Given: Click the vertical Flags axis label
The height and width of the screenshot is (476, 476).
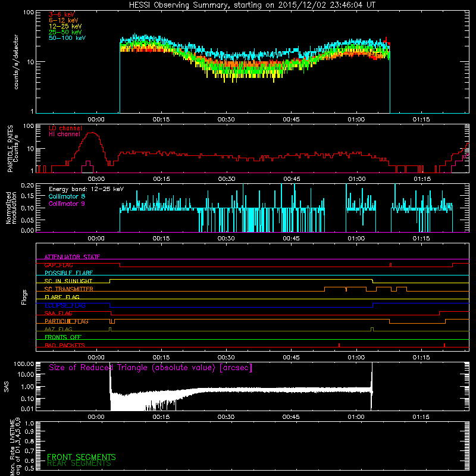Looking at the screenshot, I should tap(24, 297).
